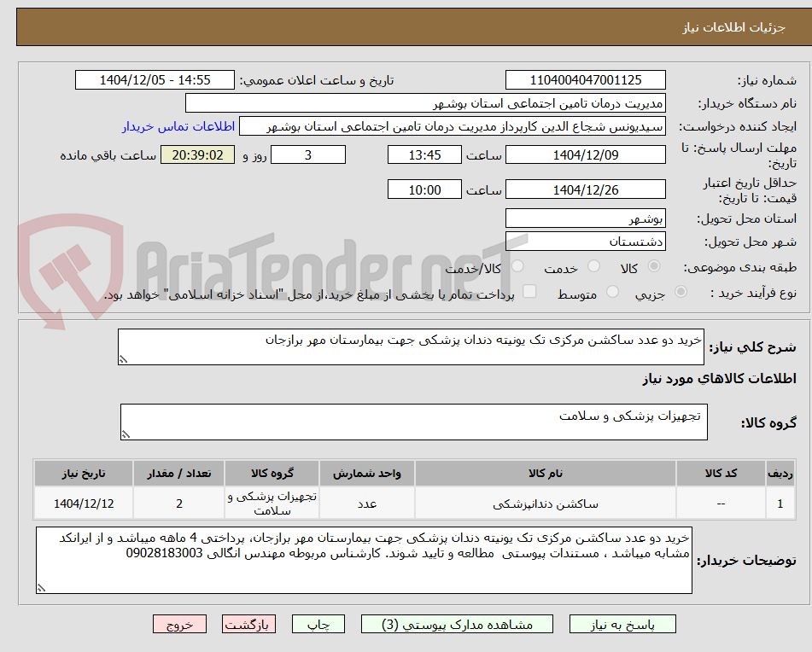
Task: Select the متوسط purchase type radio
Action: pos(612,292)
